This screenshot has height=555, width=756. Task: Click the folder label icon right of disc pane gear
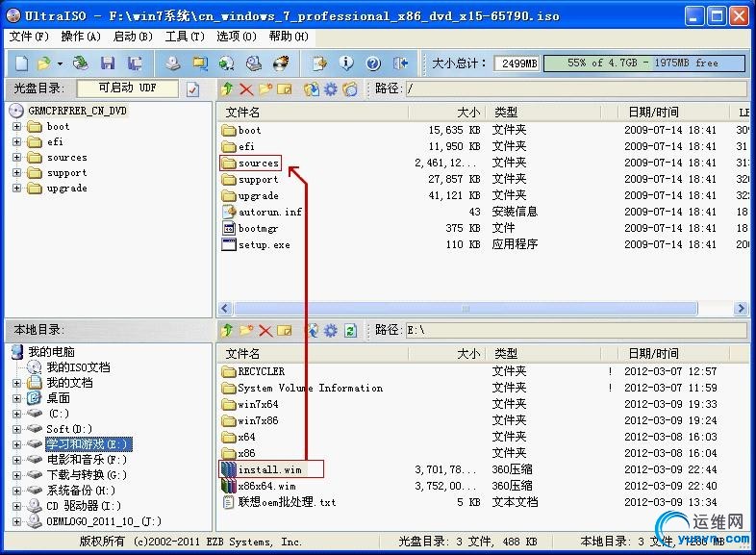pyautogui.click(x=350, y=88)
